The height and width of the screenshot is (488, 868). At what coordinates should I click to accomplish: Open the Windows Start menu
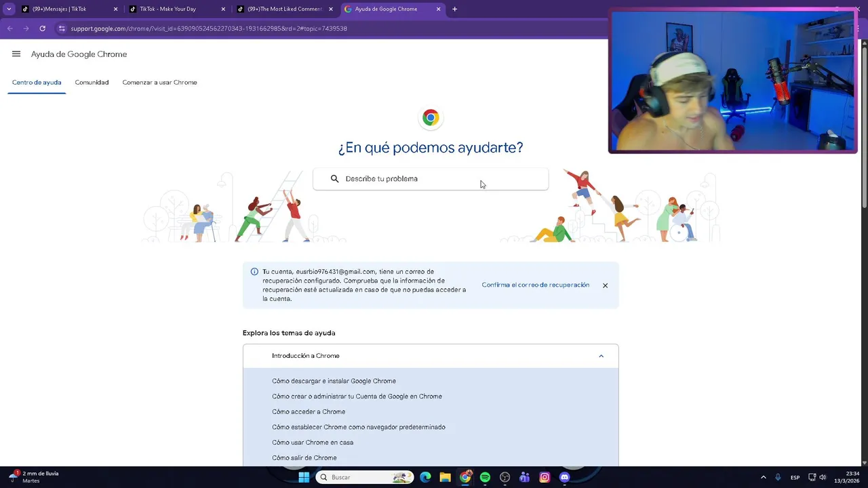coord(304,477)
